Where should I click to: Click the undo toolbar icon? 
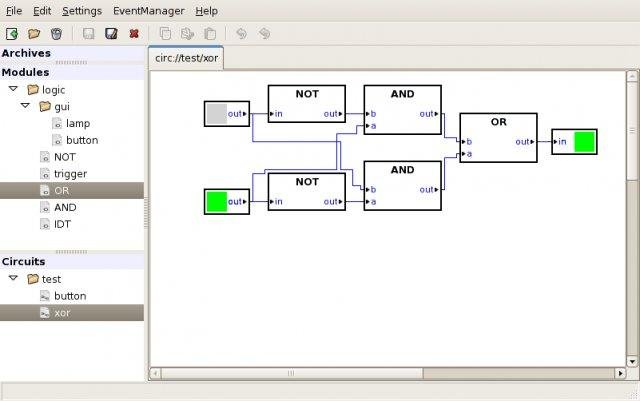[x=242, y=33]
